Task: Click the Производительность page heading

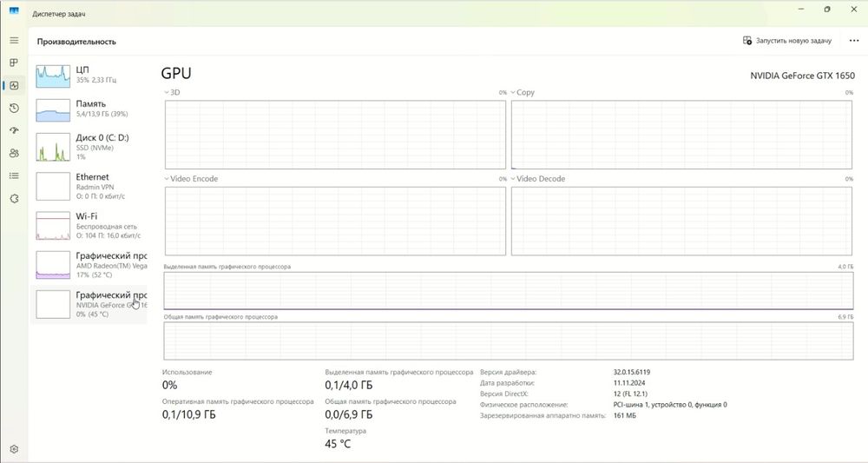Action: tap(76, 42)
